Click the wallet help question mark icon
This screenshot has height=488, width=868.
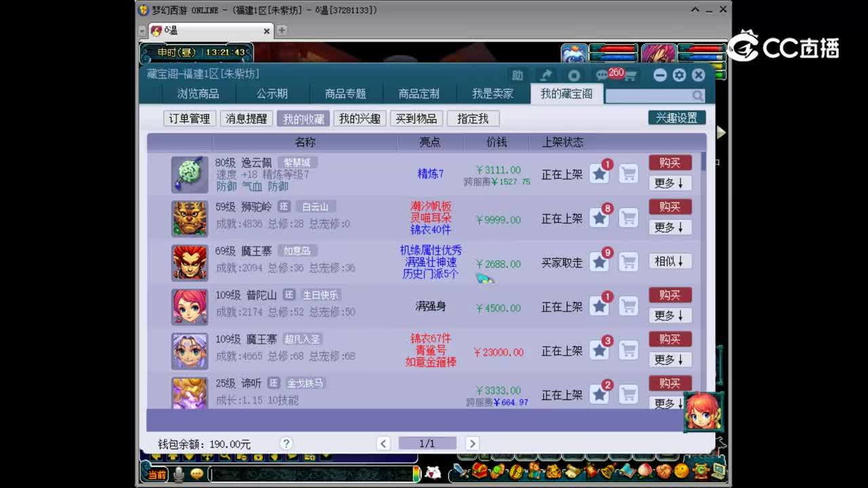[286, 443]
